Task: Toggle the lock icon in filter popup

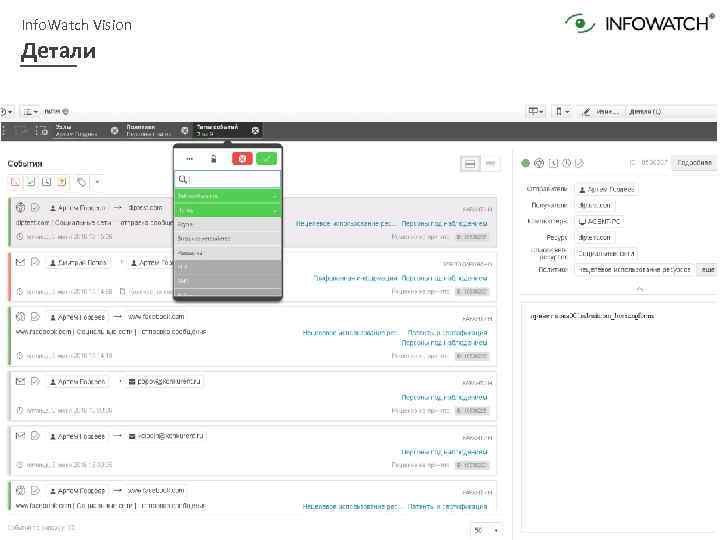Action: pyautogui.click(x=214, y=159)
